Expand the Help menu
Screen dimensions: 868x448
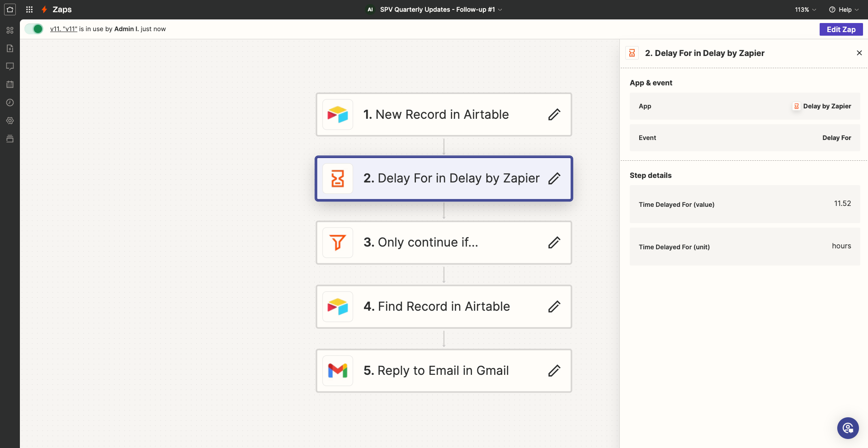click(x=844, y=9)
